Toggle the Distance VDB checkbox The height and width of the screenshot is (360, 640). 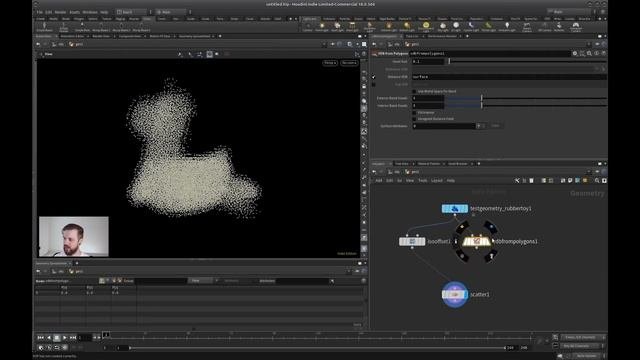(373, 77)
